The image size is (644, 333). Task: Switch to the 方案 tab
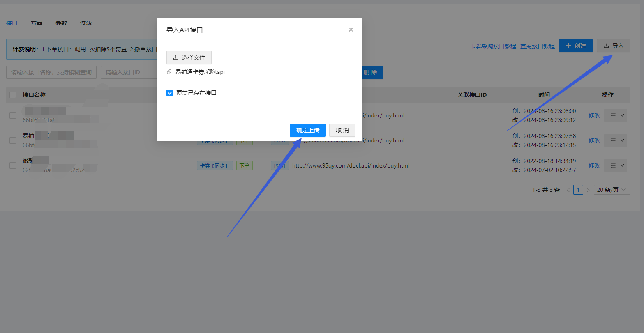click(37, 23)
